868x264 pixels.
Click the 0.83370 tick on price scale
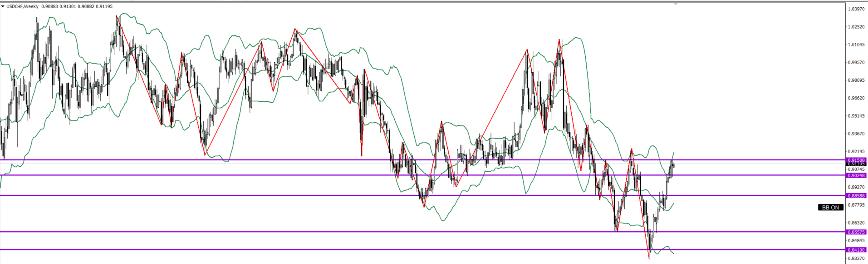pos(856,259)
